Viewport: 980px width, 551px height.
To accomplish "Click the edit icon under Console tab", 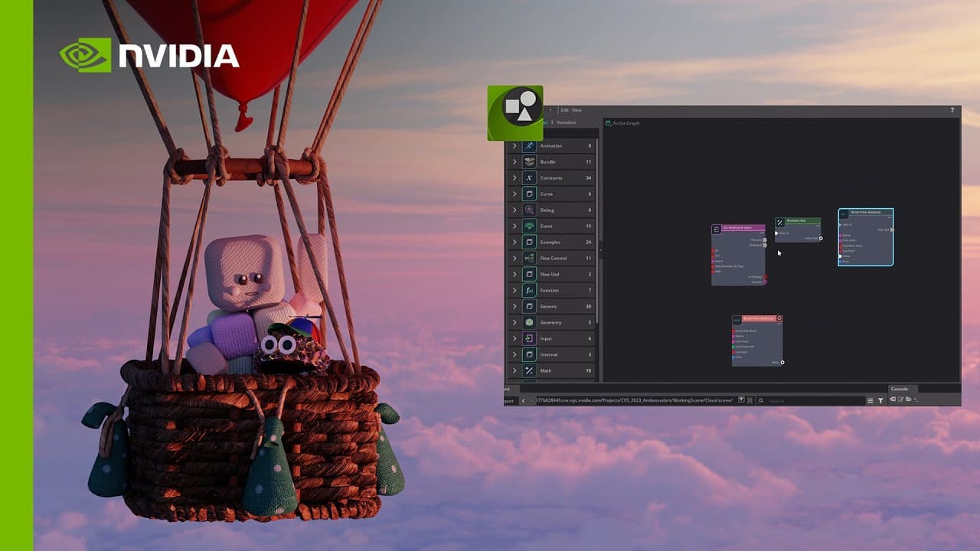I will point(900,399).
